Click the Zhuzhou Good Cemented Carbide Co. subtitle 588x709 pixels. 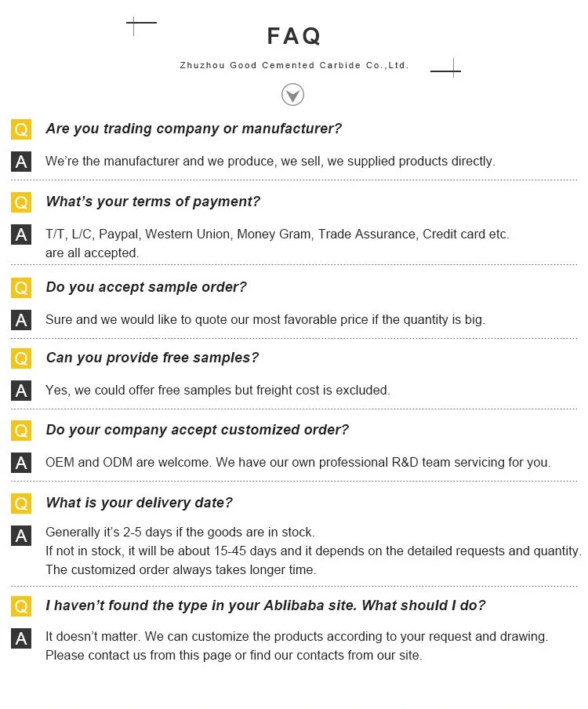coord(294,66)
